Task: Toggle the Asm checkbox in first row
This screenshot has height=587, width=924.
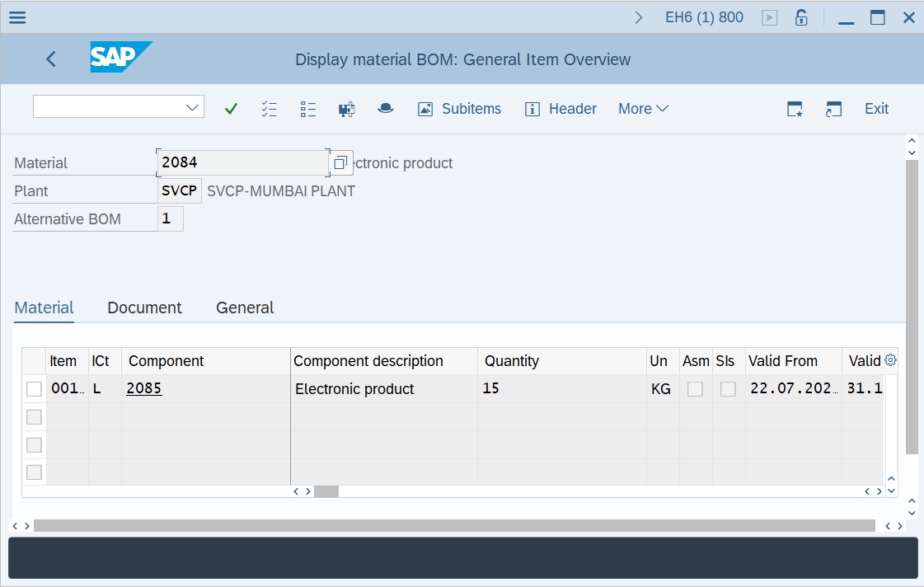Action: point(695,389)
